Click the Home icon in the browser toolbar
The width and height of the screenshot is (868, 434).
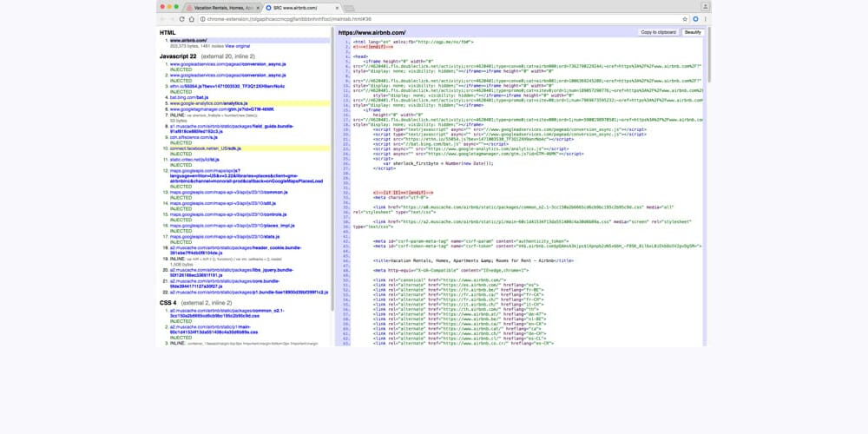tap(192, 19)
